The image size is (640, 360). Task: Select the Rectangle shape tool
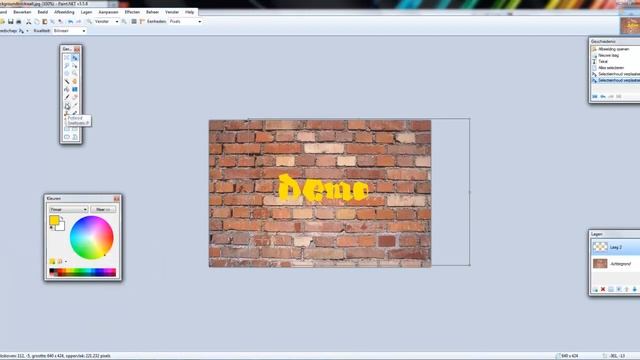pyautogui.click(x=67, y=129)
